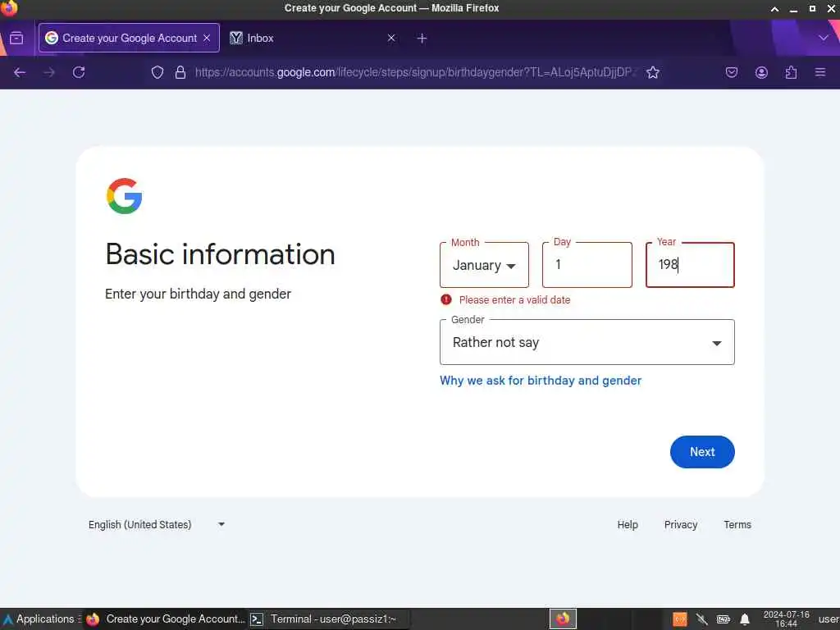The height and width of the screenshot is (630, 840).
Task: Click the muted network tray icon
Action: (x=701, y=619)
